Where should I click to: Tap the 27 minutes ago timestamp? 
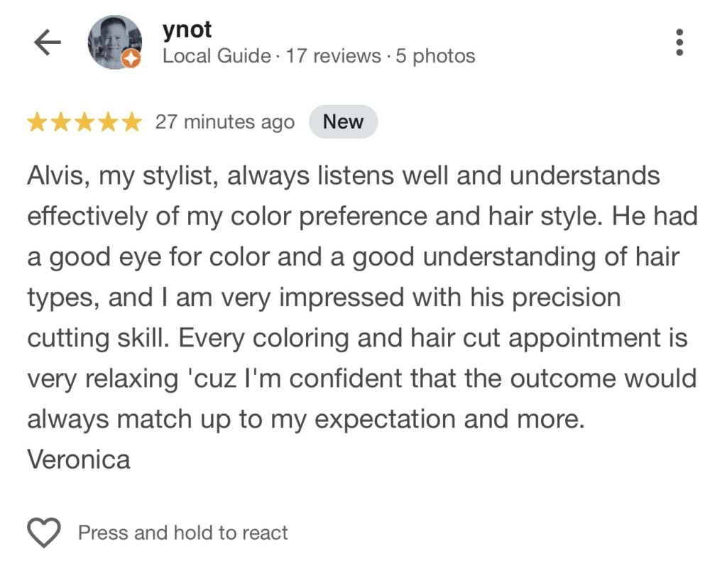coord(224,122)
